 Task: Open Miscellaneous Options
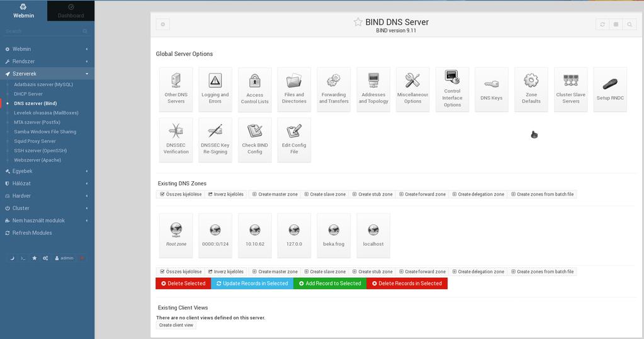[x=413, y=89]
